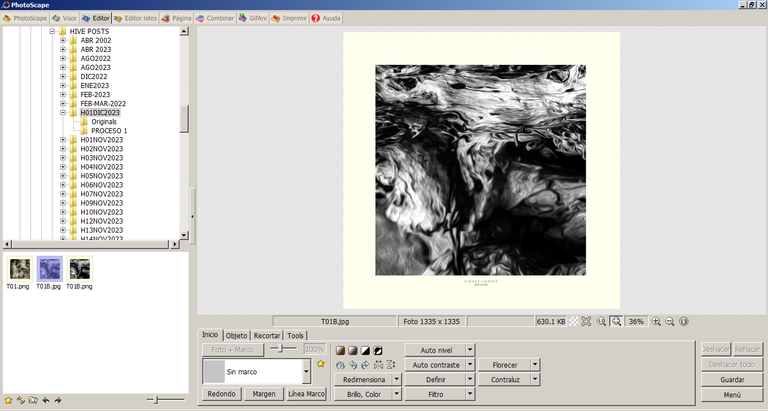Screen dimensions: 768x411
Task: Switch to the Objeto tab
Action: [237, 336]
